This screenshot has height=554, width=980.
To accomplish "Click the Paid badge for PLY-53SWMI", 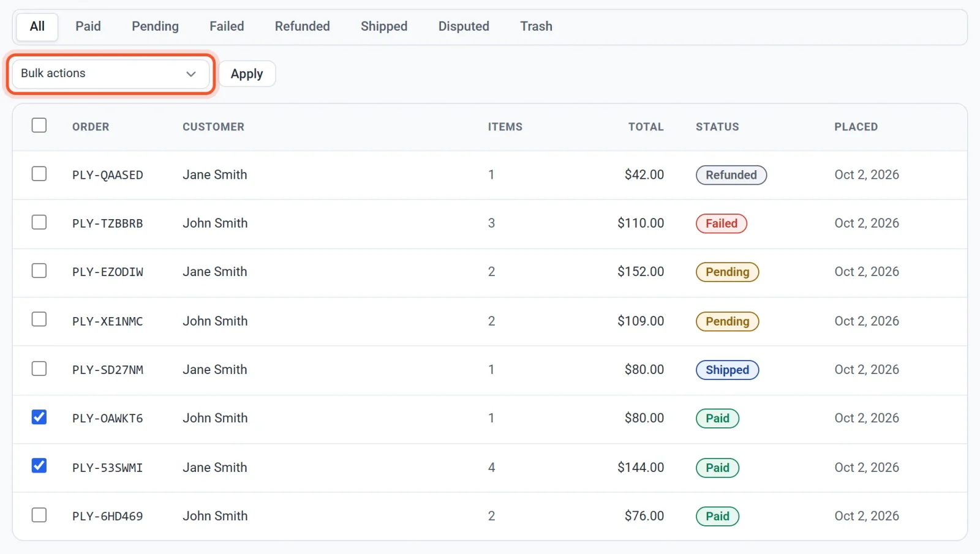I will [x=717, y=468].
